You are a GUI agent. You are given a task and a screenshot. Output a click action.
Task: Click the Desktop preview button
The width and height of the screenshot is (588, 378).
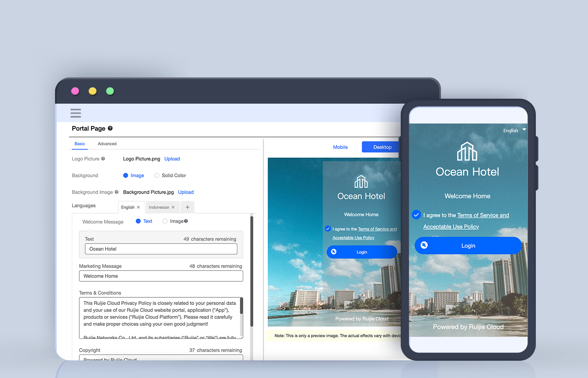[382, 147]
